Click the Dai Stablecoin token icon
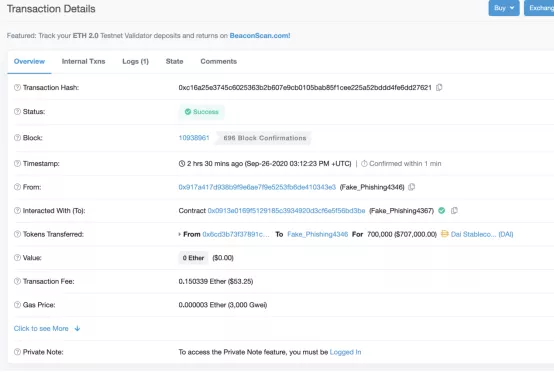 pyautogui.click(x=444, y=234)
